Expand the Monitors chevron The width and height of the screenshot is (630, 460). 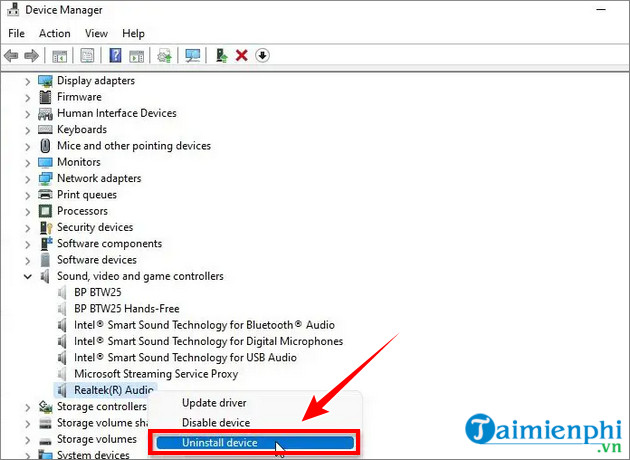[x=27, y=163]
